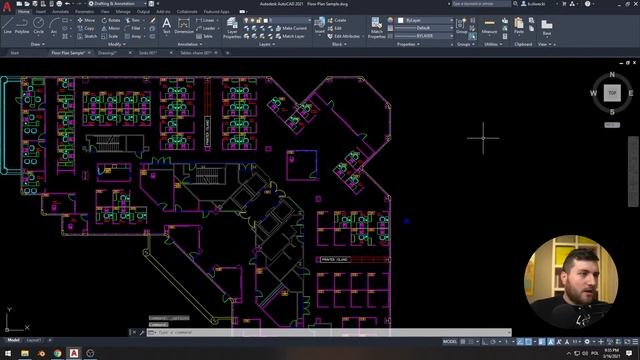Click the Plot print icon
The height and width of the screenshot is (360, 640).
[59, 4]
